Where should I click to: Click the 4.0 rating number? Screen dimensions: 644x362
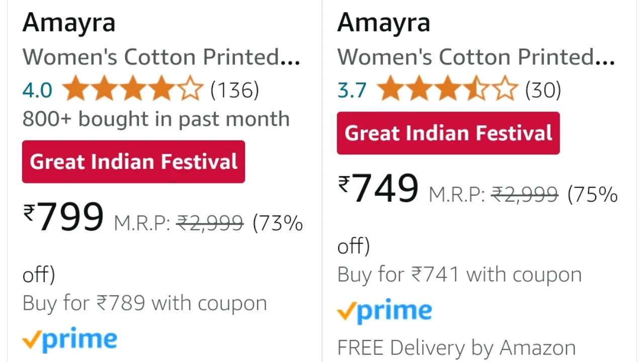(x=37, y=90)
